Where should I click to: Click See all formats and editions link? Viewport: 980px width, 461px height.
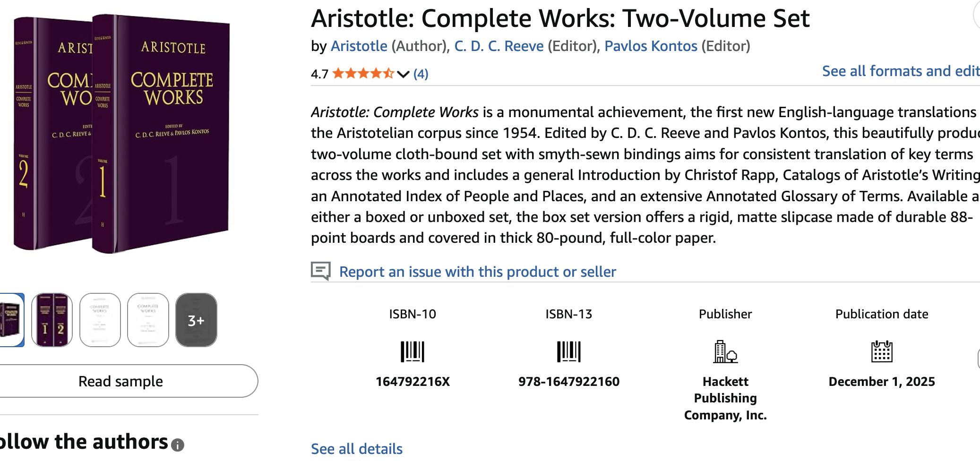[900, 71]
